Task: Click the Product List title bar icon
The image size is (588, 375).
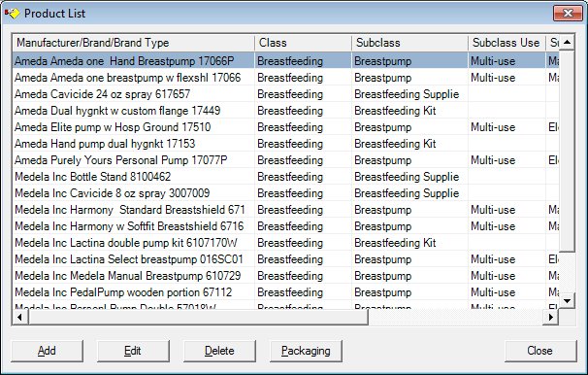Action: (12, 14)
